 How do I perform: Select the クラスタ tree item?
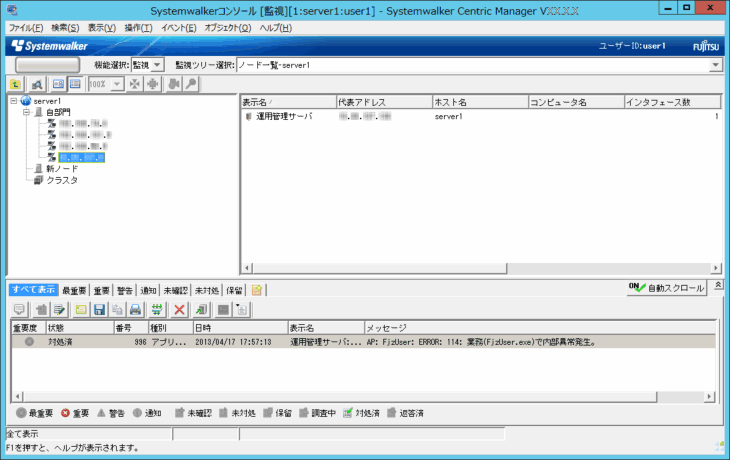tap(62, 180)
